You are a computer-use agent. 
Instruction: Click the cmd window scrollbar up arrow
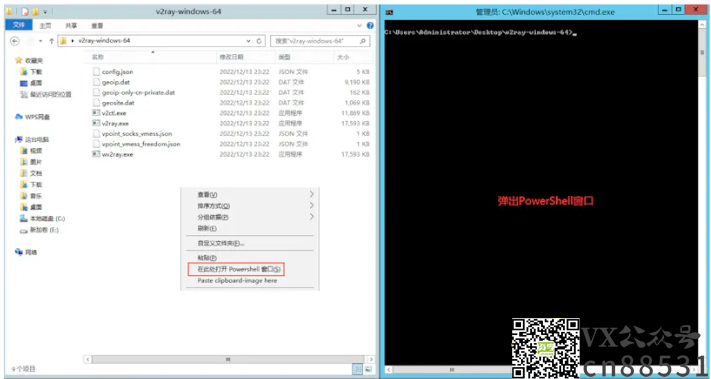[702, 23]
